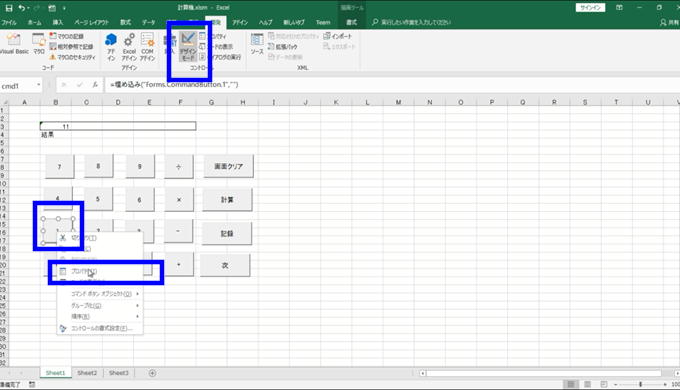680x390 pixels.
Task: Open the Visual Basic editor icon
Action: tap(13, 43)
